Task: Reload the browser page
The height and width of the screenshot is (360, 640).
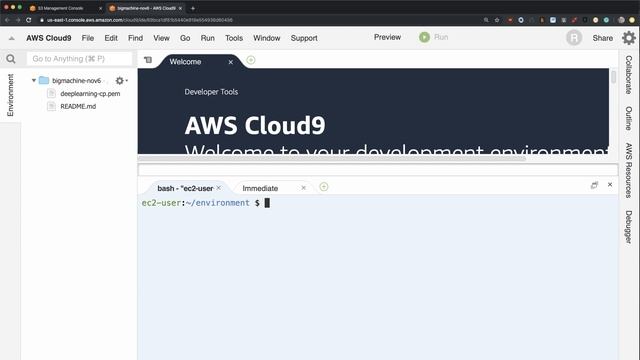Action: [x=29, y=20]
